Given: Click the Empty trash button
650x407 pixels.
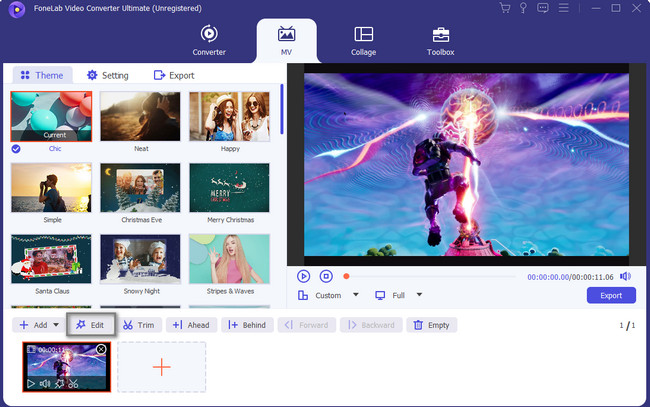Looking at the screenshot, I should click(x=432, y=325).
